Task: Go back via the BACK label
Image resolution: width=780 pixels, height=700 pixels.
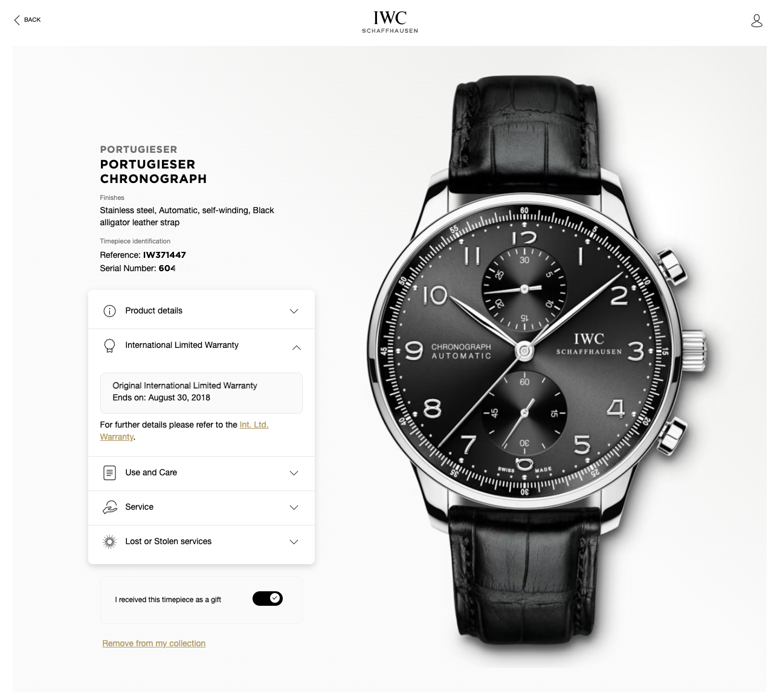Action: pyautogui.click(x=32, y=20)
